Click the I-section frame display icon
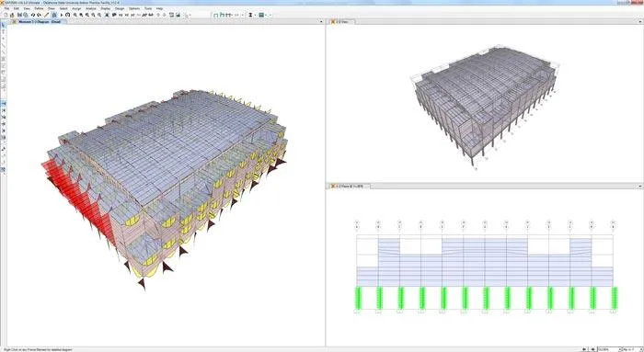 pyautogui.click(x=249, y=15)
